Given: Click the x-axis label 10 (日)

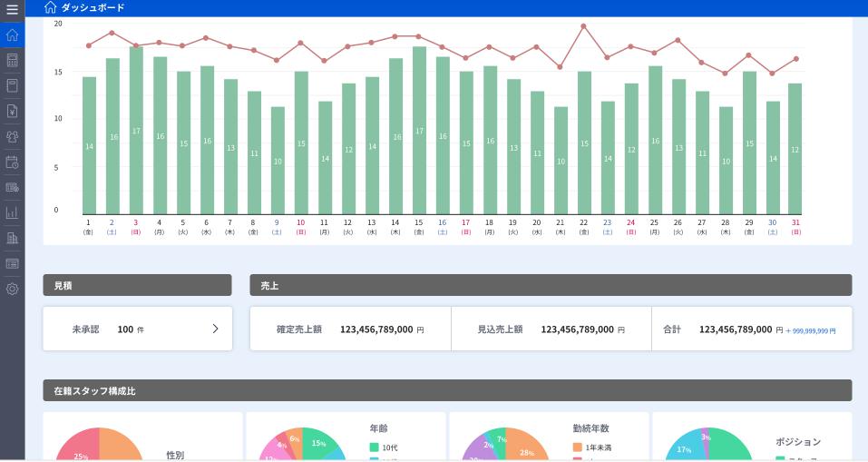Looking at the screenshot, I should 300,227.
